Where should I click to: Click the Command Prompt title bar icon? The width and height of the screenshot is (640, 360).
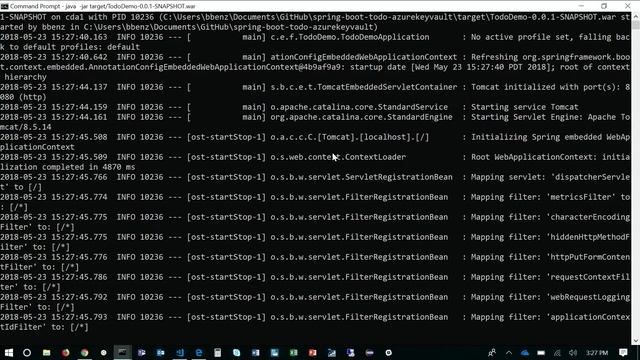(4, 6)
